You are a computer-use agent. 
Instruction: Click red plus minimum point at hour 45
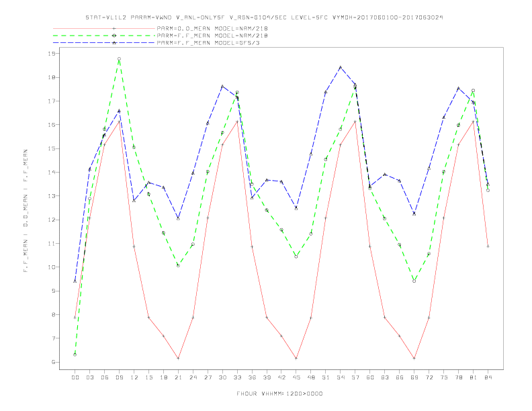click(296, 359)
